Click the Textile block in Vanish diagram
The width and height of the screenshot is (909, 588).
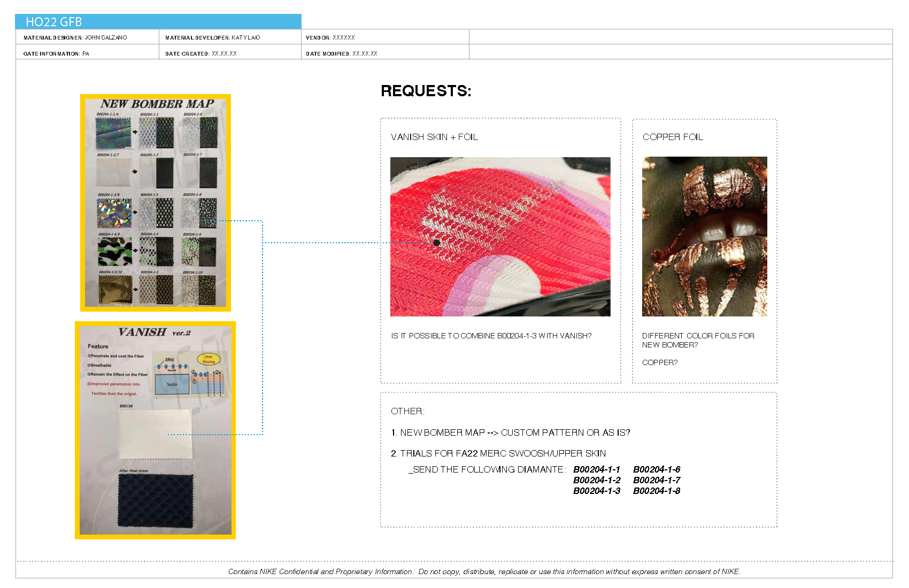tap(172, 384)
